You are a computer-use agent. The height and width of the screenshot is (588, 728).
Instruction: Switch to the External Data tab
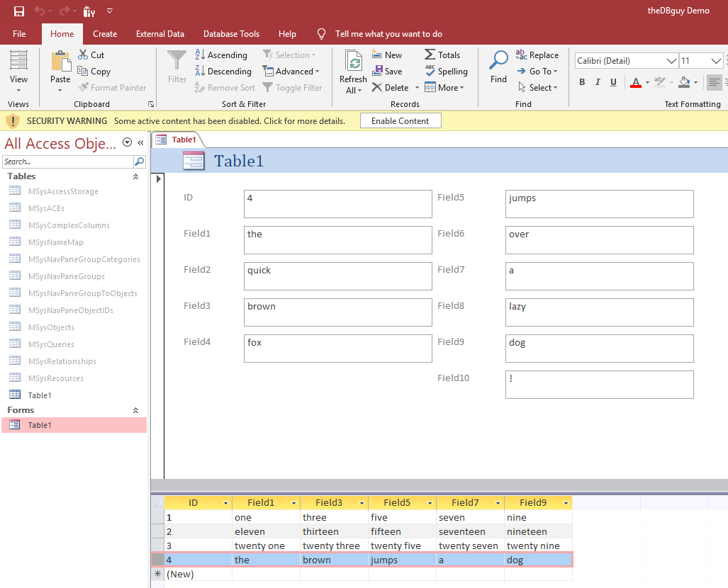click(x=160, y=34)
